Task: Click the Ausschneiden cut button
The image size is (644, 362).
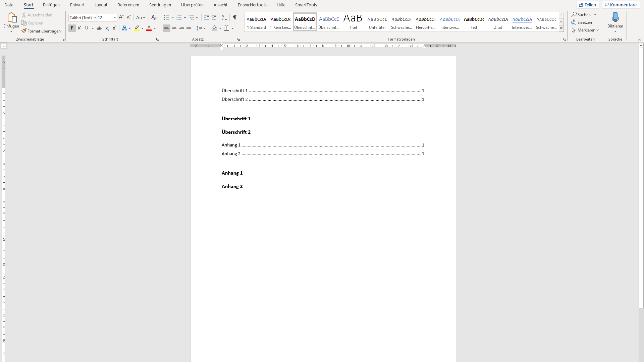Action: click(37, 15)
